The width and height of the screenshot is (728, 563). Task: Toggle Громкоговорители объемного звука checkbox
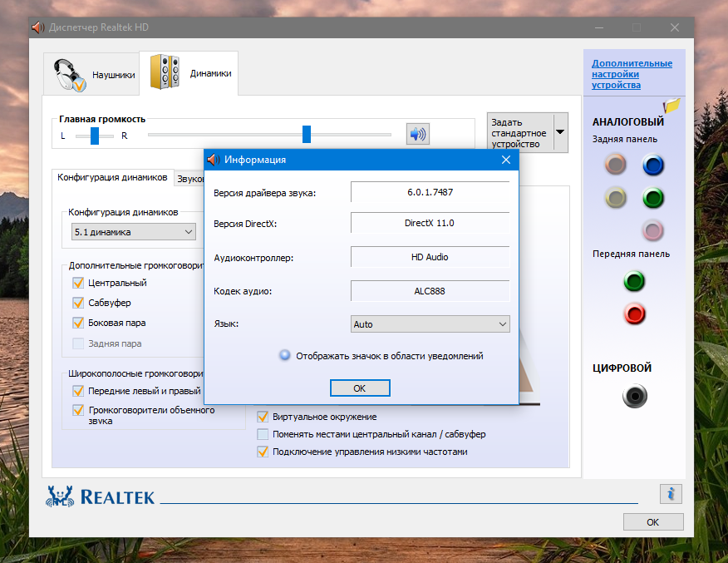pos(78,410)
